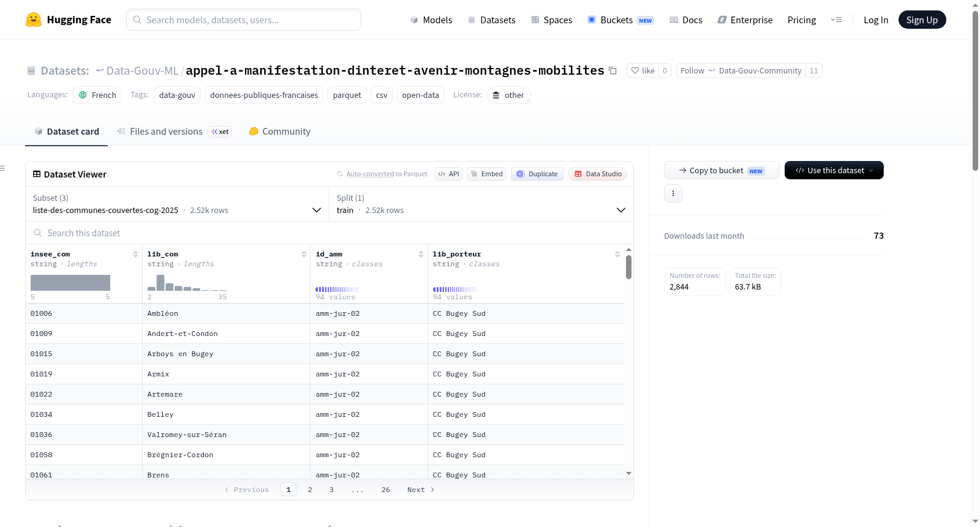Click the csv tag
This screenshot has width=980, height=527.
[382, 95]
